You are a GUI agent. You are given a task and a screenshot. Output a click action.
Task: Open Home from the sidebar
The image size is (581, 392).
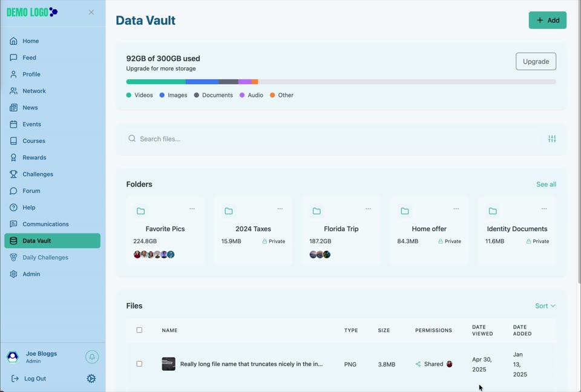point(52,41)
